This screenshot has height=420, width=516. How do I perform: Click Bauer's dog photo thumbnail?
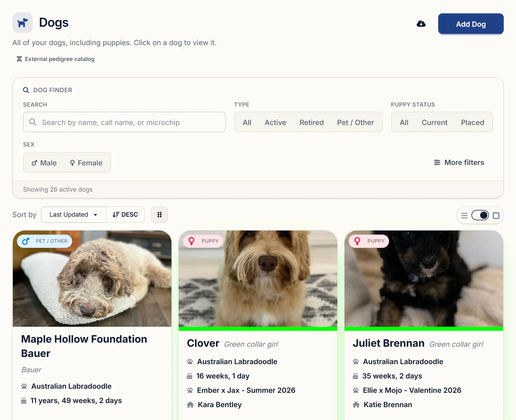(x=92, y=279)
